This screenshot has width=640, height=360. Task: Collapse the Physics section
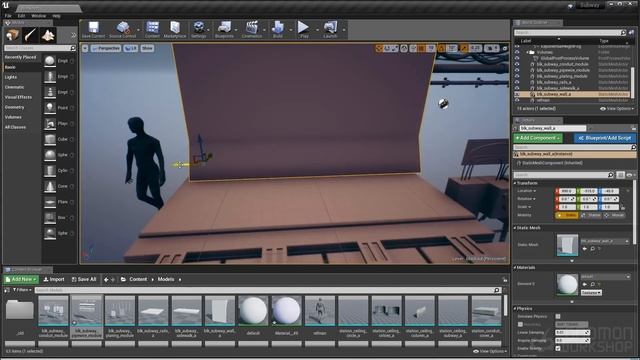(x=515, y=308)
